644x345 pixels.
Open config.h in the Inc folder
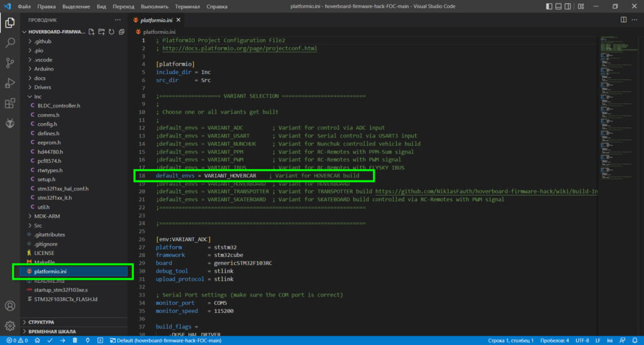(x=74, y=124)
